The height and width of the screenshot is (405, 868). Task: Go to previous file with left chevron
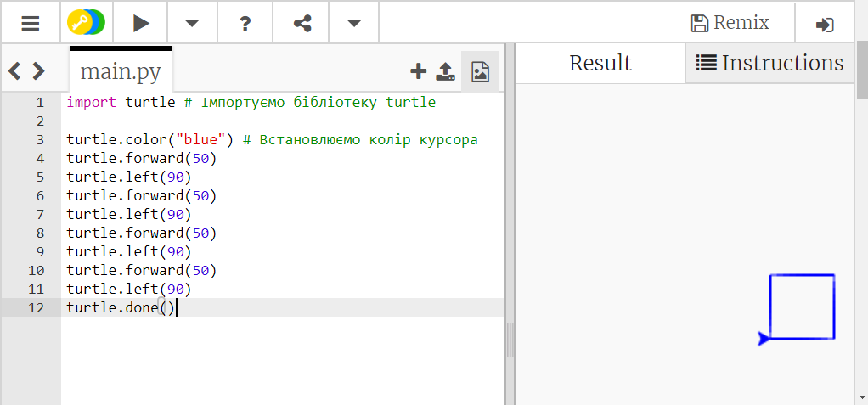point(14,70)
